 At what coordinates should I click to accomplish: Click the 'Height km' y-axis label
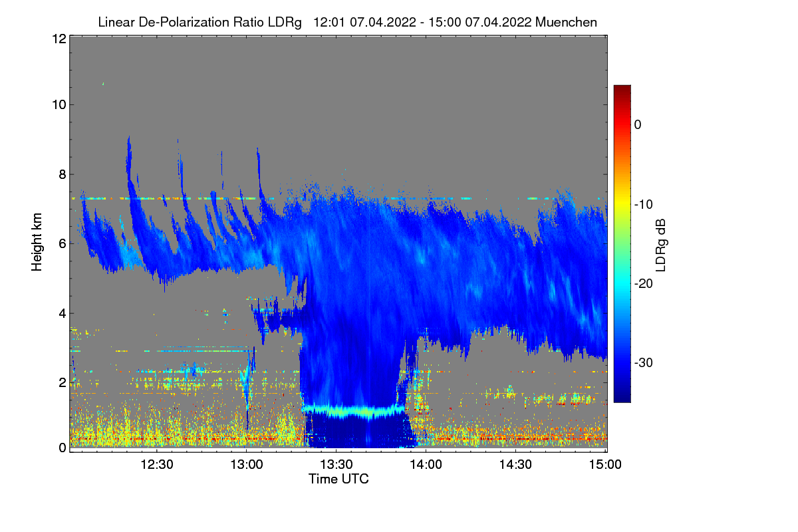(x=37, y=243)
